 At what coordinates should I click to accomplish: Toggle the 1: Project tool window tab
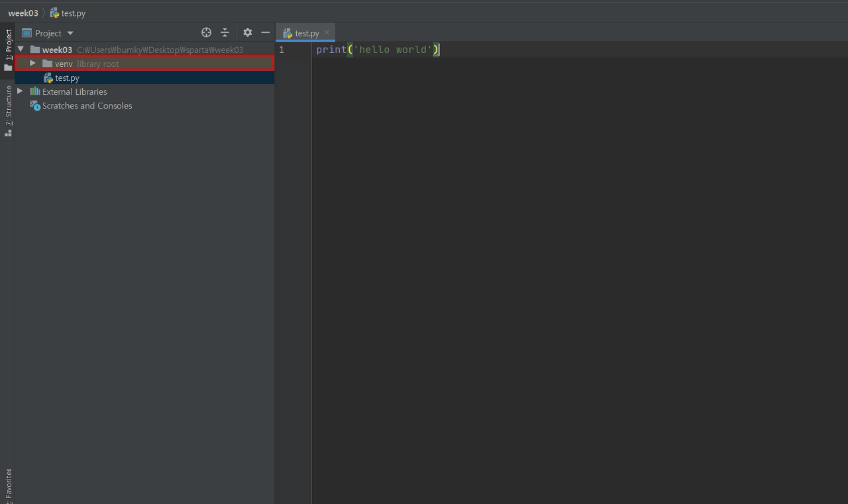(8, 50)
